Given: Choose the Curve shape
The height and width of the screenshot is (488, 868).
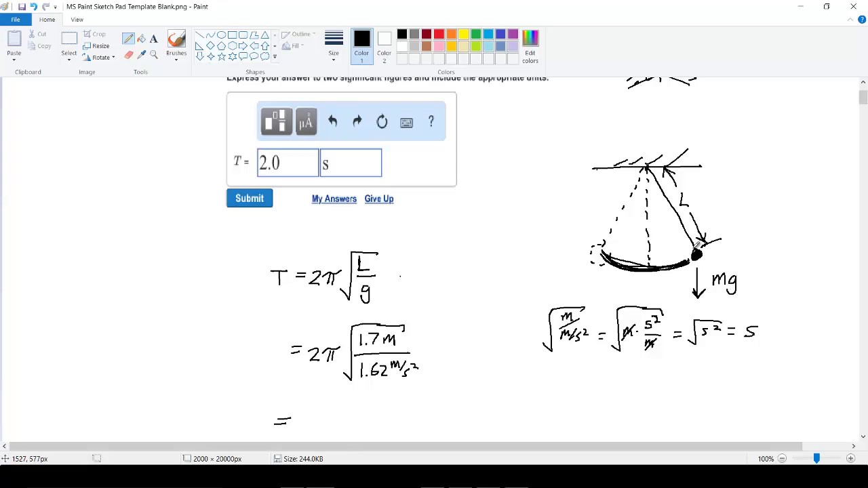Looking at the screenshot, I should pos(210,35).
